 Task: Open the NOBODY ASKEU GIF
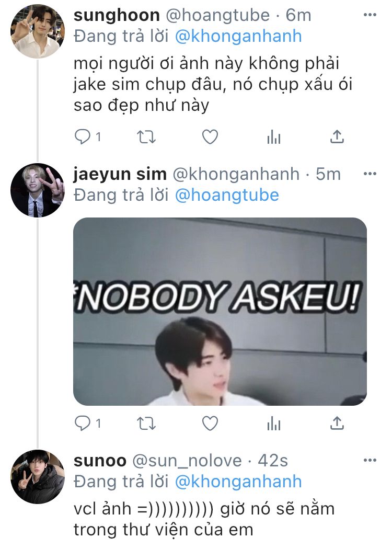(220, 312)
